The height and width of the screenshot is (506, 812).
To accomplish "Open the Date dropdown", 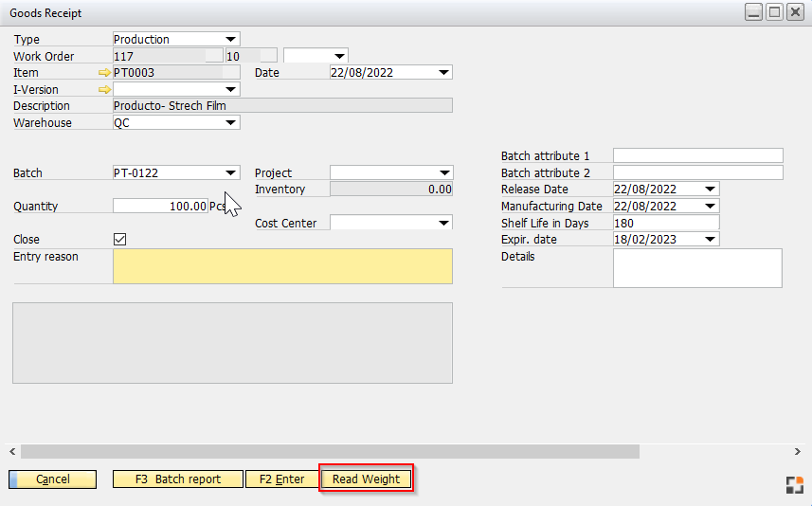I will [443, 73].
